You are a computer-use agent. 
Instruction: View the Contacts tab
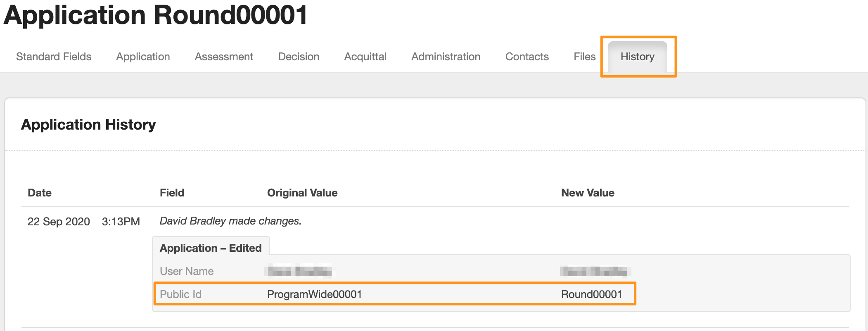point(527,57)
